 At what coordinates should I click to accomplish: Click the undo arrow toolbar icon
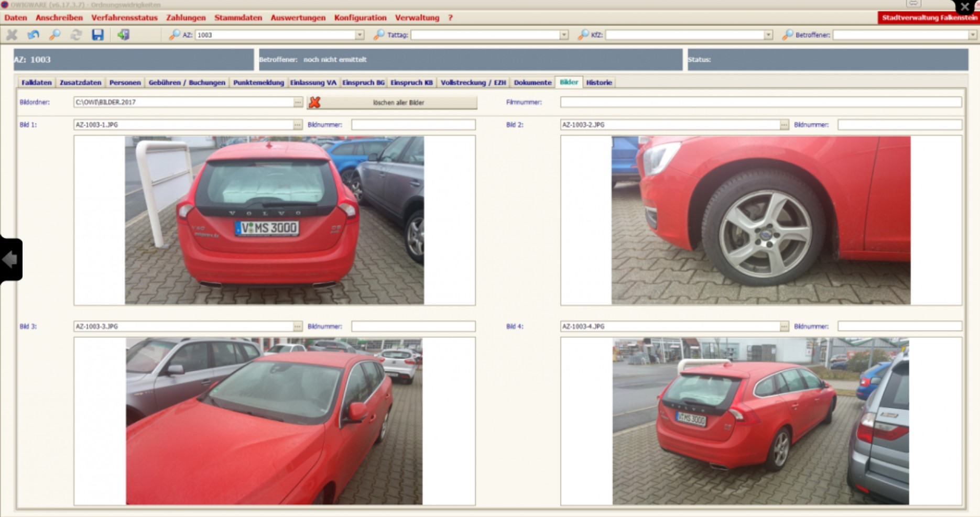[x=34, y=35]
